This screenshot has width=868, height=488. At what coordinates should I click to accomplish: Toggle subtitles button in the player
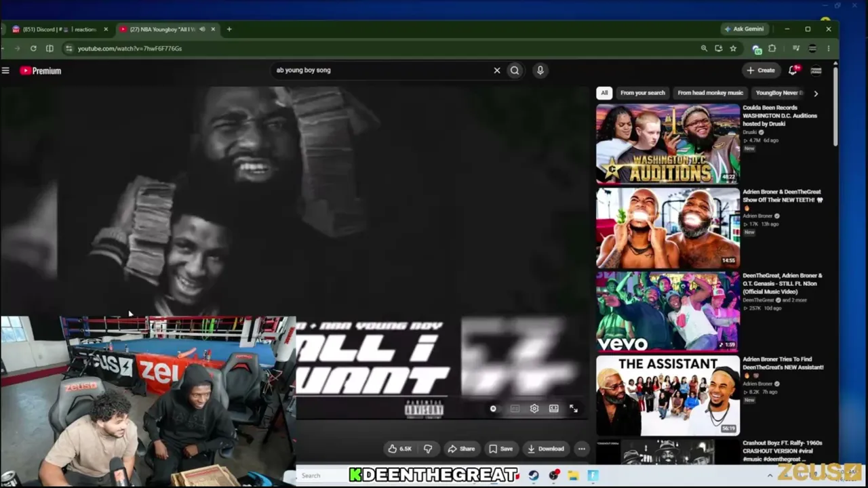515,409
